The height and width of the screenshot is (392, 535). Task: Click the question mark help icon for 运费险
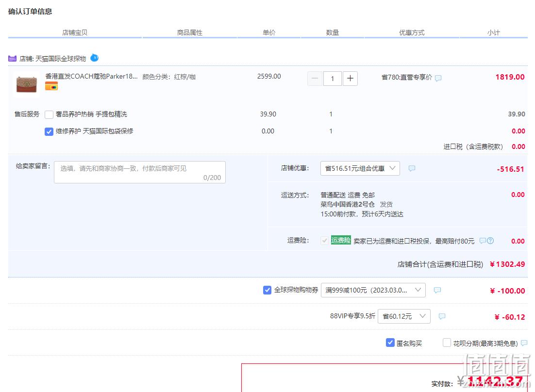(490, 241)
